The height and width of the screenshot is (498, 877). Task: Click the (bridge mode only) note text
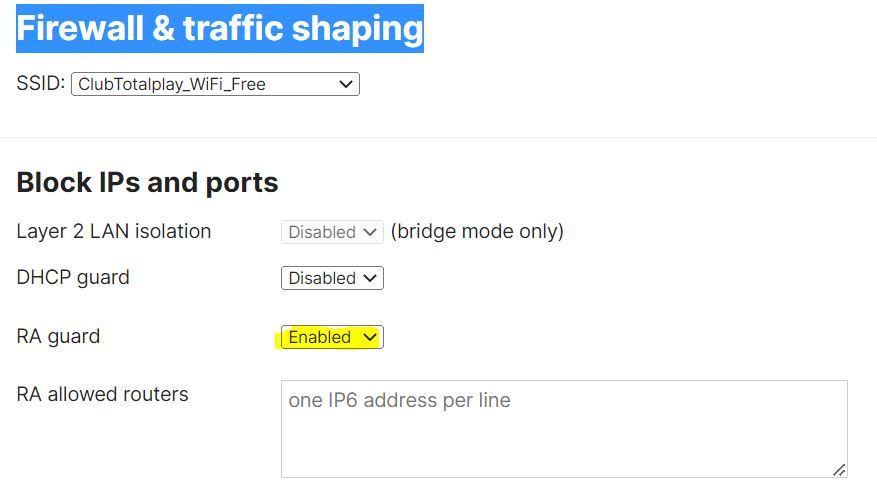tap(477, 231)
